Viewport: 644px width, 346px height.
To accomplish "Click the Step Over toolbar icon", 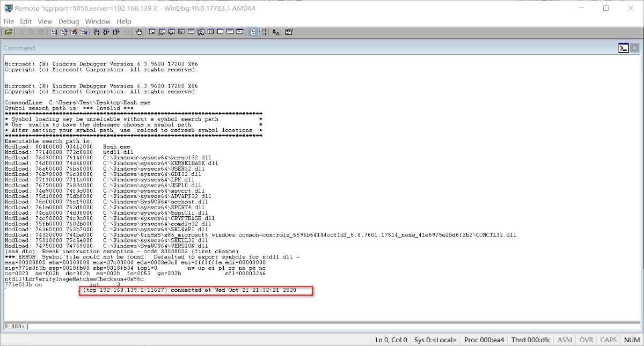I will pyautogui.click(x=106, y=32).
